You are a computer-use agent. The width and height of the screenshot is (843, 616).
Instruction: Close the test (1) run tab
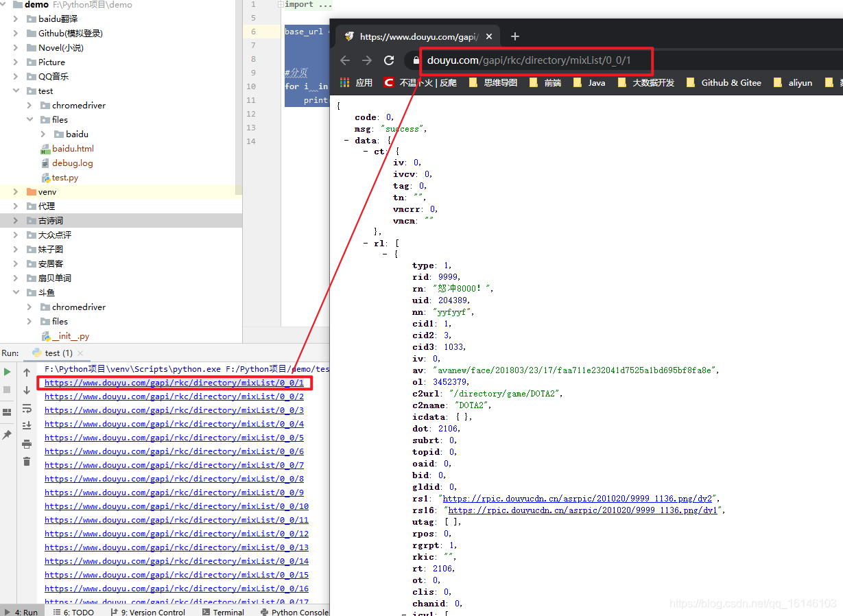click(x=80, y=353)
